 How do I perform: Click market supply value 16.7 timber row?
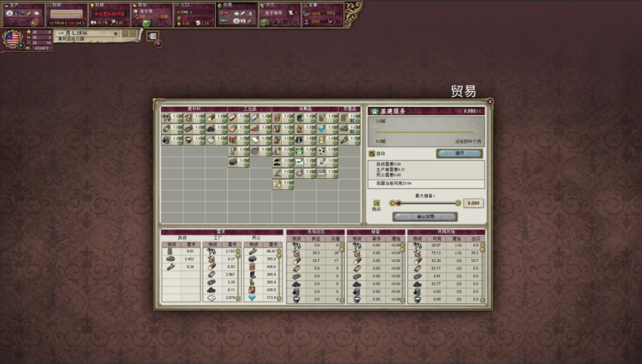pos(316,261)
